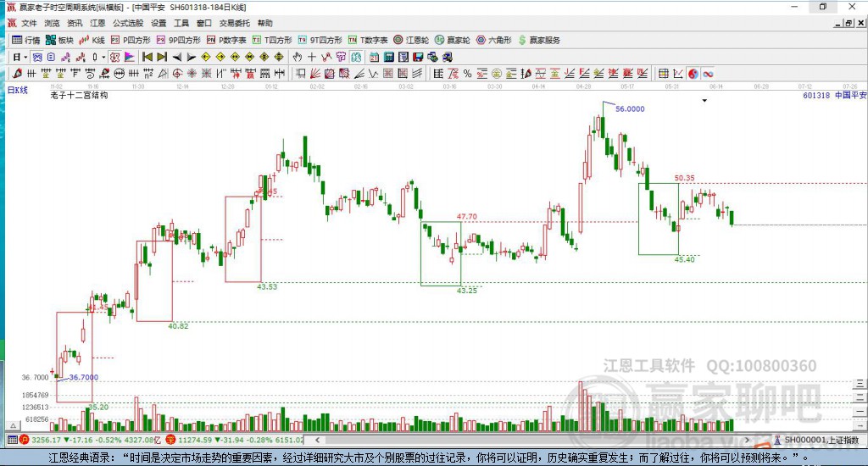Open the 赢家轮 tool
868x466 pixels.
pyautogui.click(x=453, y=40)
